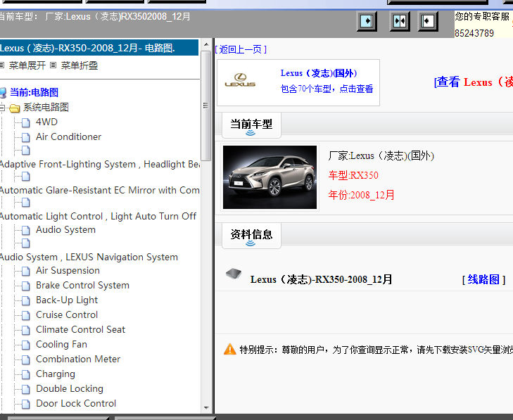Click the 查看 Lexus link at right
Image resolution: width=513 pixels, height=420 pixels.
pyautogui.click(x=473, y=82)
